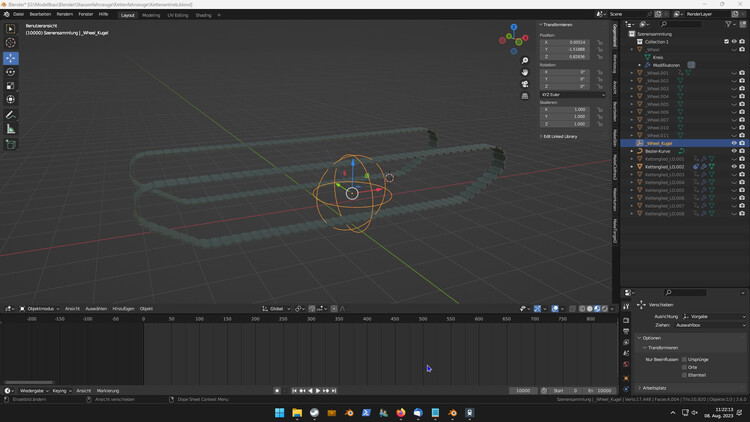Open Ziehen Auswahlbox dropdown
This screenshot has width=750, height=422.
click(x=710, y=325)
